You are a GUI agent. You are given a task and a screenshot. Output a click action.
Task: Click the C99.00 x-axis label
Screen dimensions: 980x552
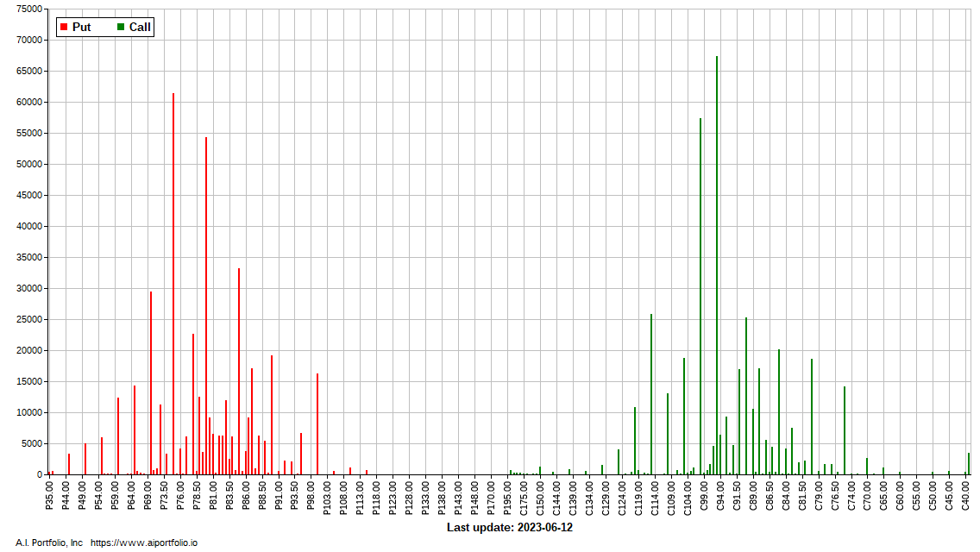(x=703, y=496)
